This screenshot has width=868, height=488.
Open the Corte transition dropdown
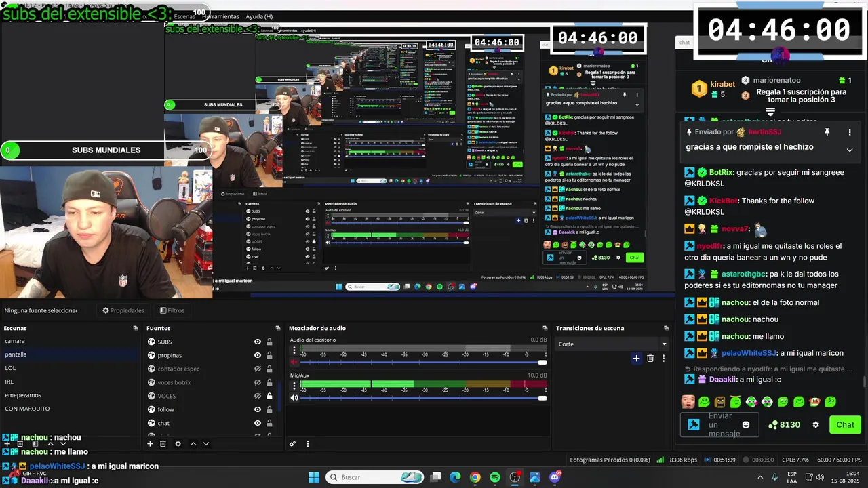(x=612, y=344)
